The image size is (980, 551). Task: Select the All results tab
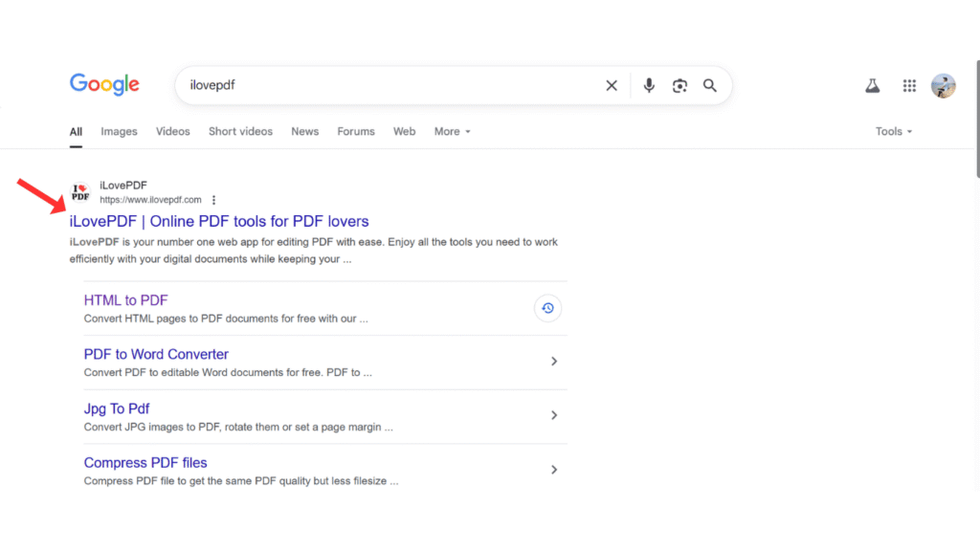(x=76, y=132)
